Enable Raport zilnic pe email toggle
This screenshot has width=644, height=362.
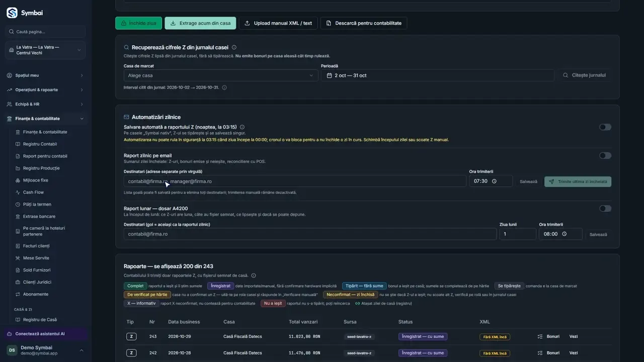click(605, 156)
